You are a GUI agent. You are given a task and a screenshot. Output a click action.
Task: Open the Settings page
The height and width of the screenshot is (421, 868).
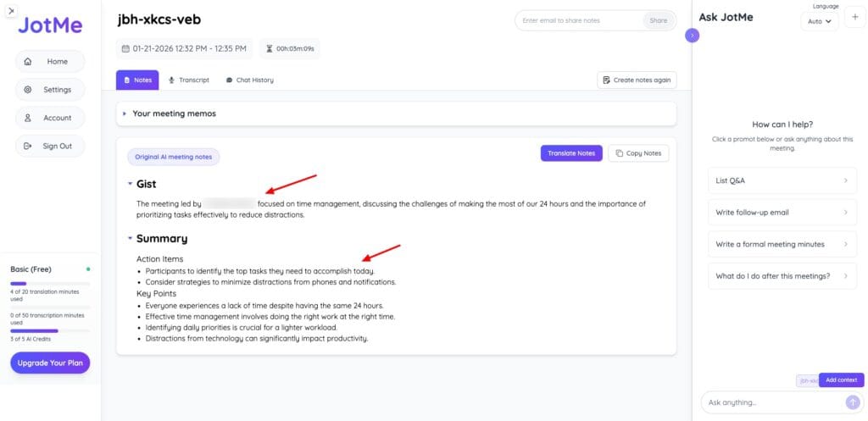[50, 90]
